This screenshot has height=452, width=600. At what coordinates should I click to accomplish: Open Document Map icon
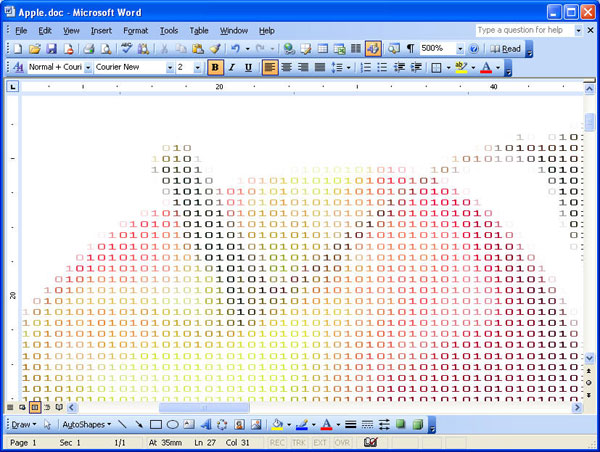394,49
